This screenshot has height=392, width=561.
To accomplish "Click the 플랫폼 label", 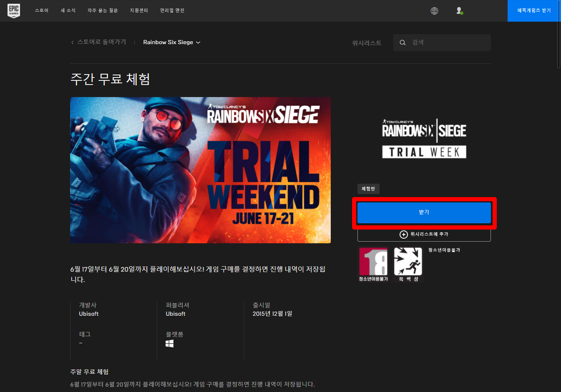I will click(x=174, y=334).
